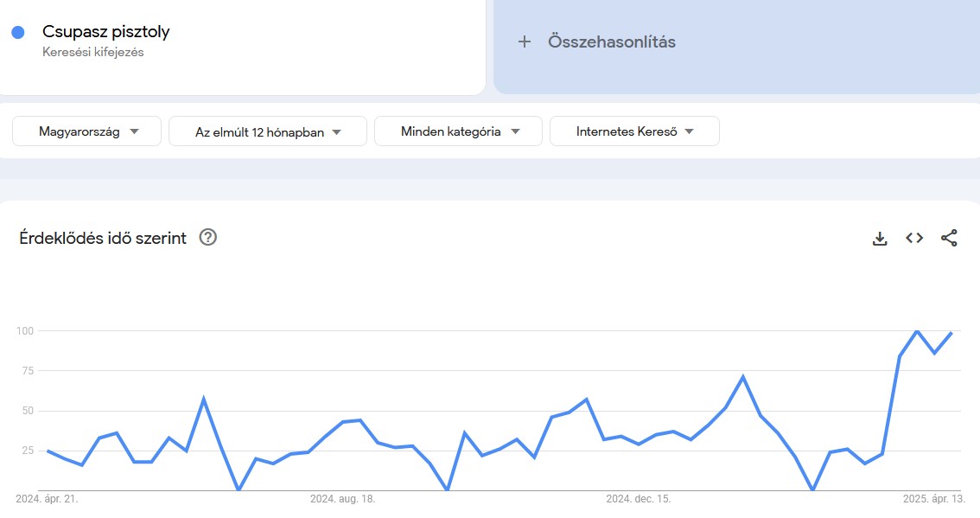Click the blue dot of Csupasz pisztoly
Viewport: 980px width, 518px height.
[17, 32]
